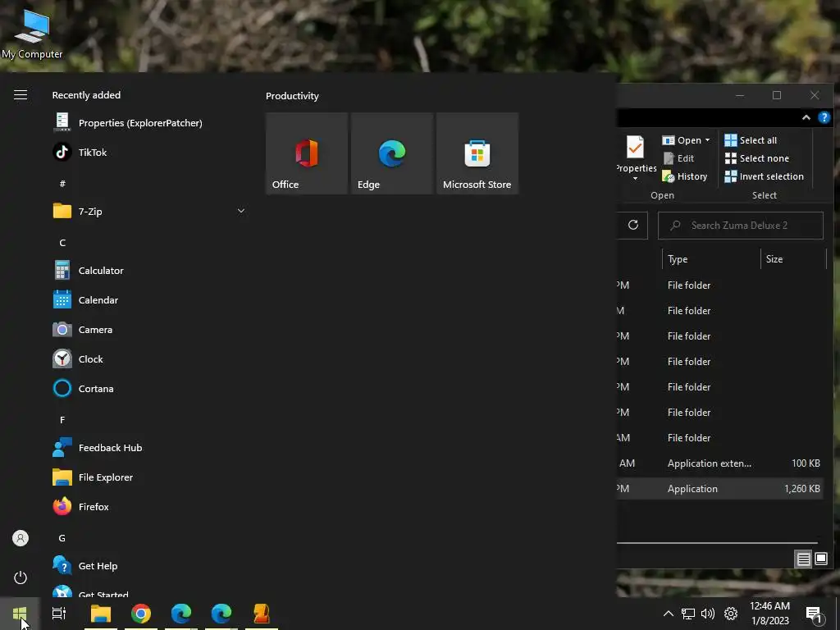Collapse the File Explorer ribbon
840x630 pixels.
coord(806,117)
